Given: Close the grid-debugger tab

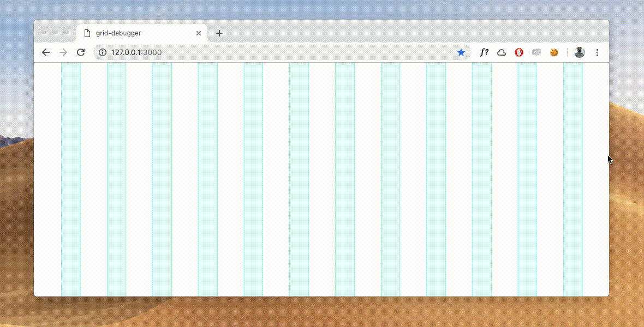Looking at the screenshot, I should [199, 33].
